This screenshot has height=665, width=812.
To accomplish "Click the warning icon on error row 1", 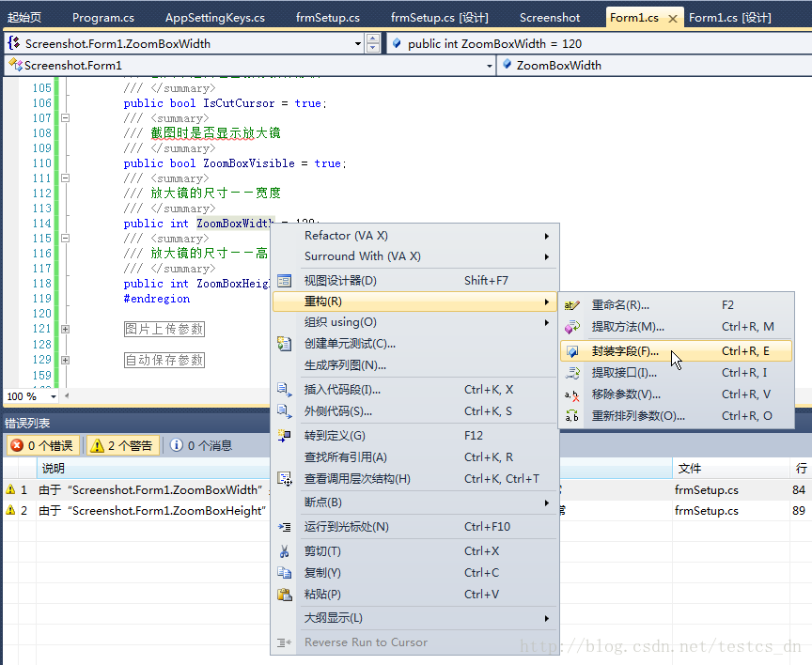I will coord(10,489).
